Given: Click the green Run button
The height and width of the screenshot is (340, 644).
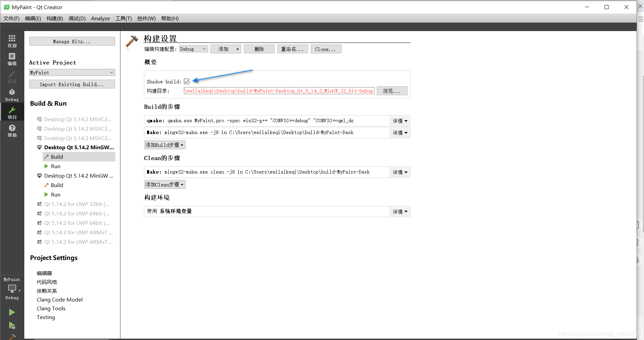Looking at the screenshot, I should (12, 312).
